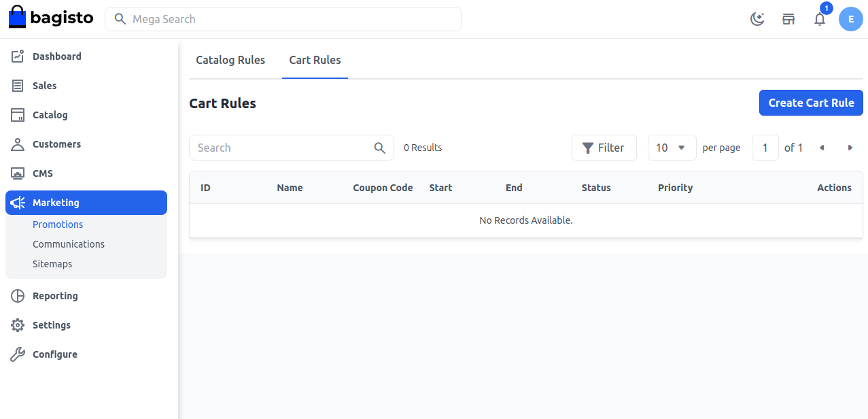Open Sales using its sidebar icon
Viewport: 868px width, 419px height.
coord(18,85)
